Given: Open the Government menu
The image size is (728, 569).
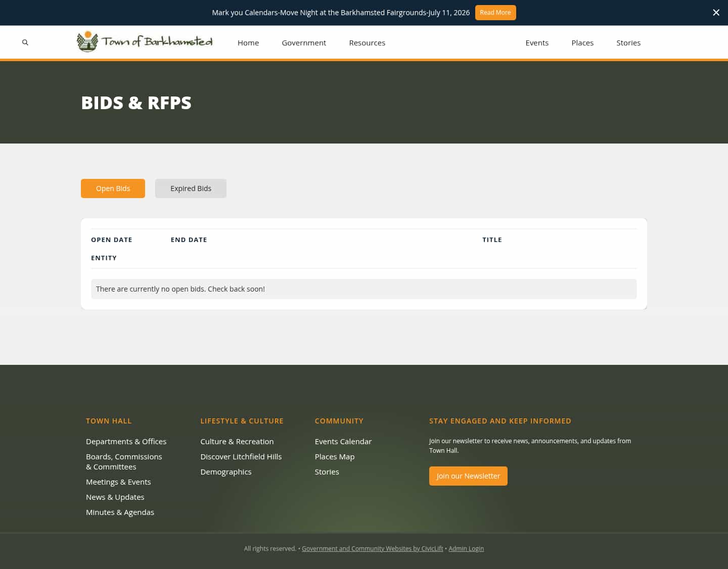Looking at the screenshot, I should pos(304,43).
